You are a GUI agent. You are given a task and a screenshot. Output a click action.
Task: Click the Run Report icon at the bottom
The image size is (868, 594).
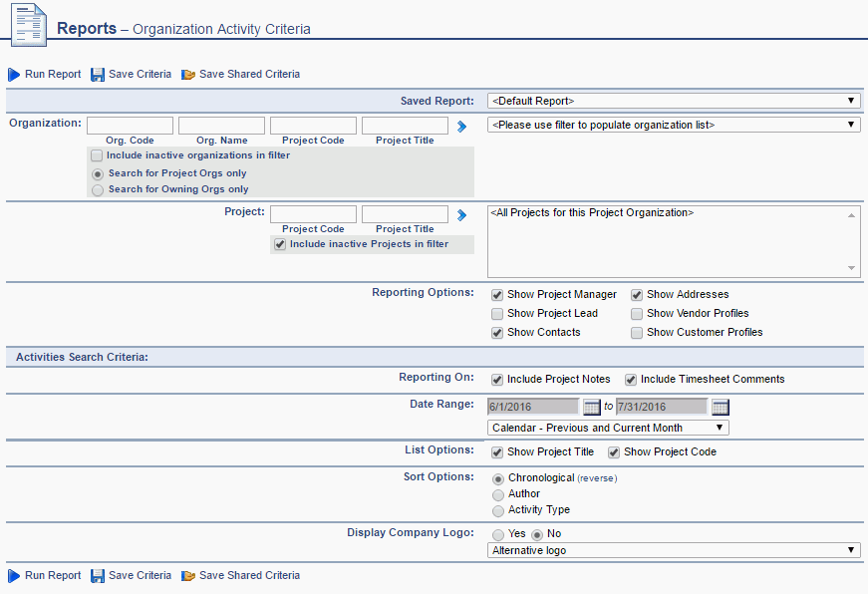13,575
